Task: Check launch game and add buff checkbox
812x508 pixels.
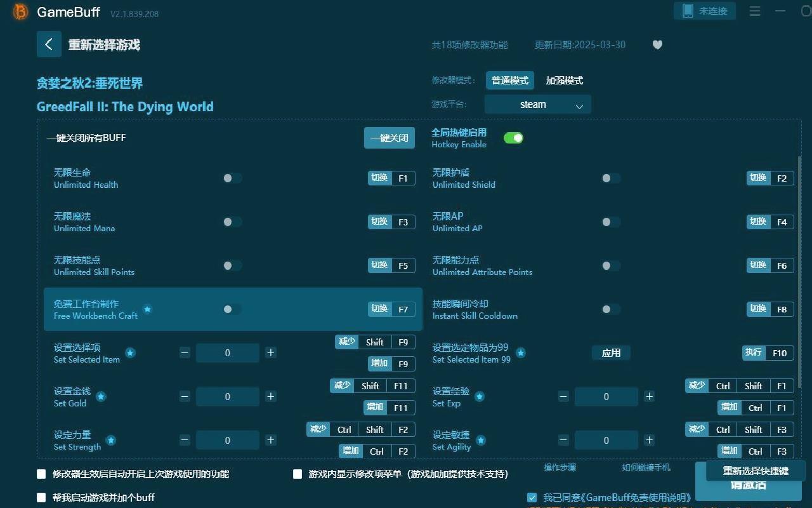Action: click(x=41, y=497)
